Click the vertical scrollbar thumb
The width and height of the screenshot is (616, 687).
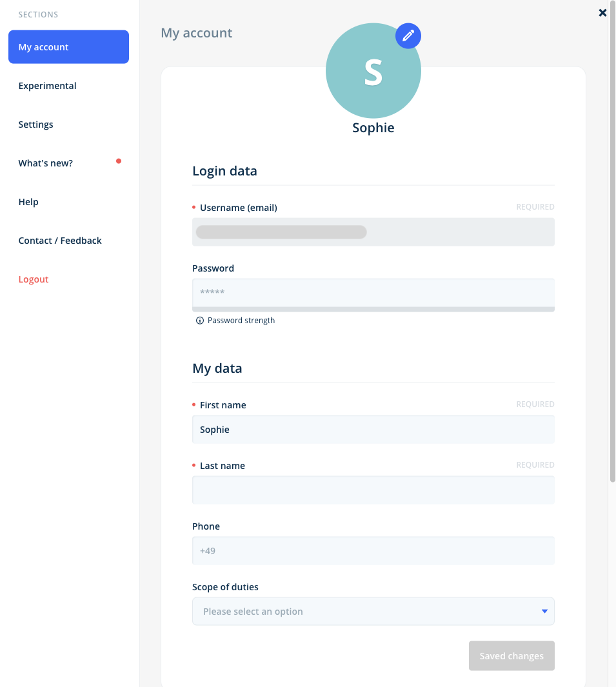pyautogui.click(x=613, y=241)
